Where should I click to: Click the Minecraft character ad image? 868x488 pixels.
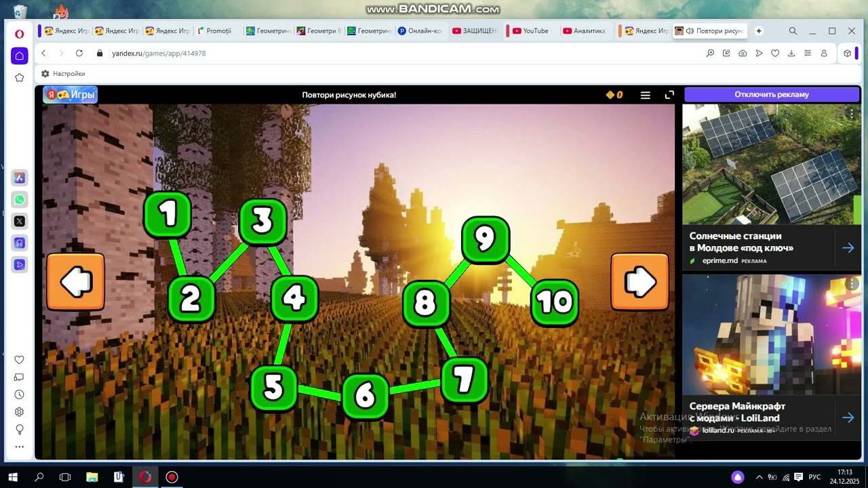coord(772,334)
